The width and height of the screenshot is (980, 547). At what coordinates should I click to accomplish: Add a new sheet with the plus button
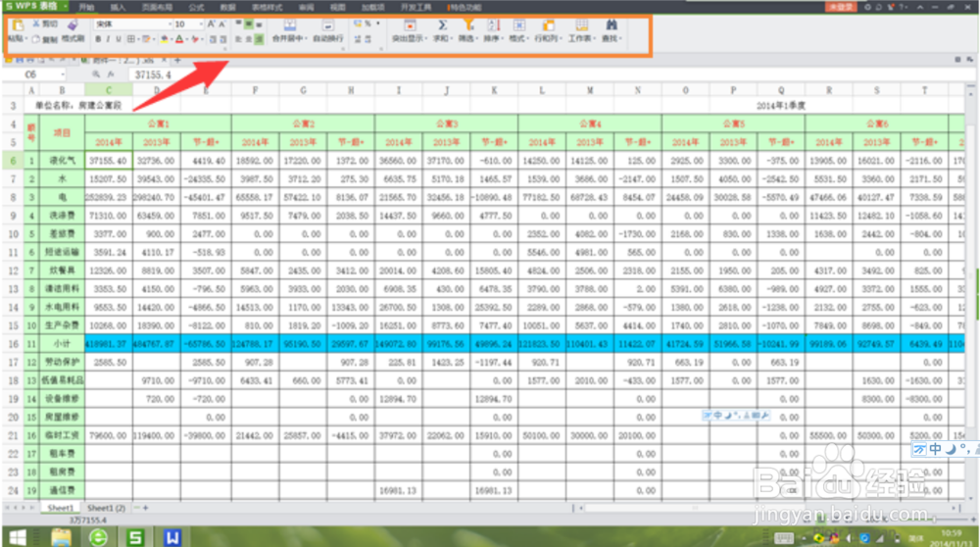coord(146,508)
